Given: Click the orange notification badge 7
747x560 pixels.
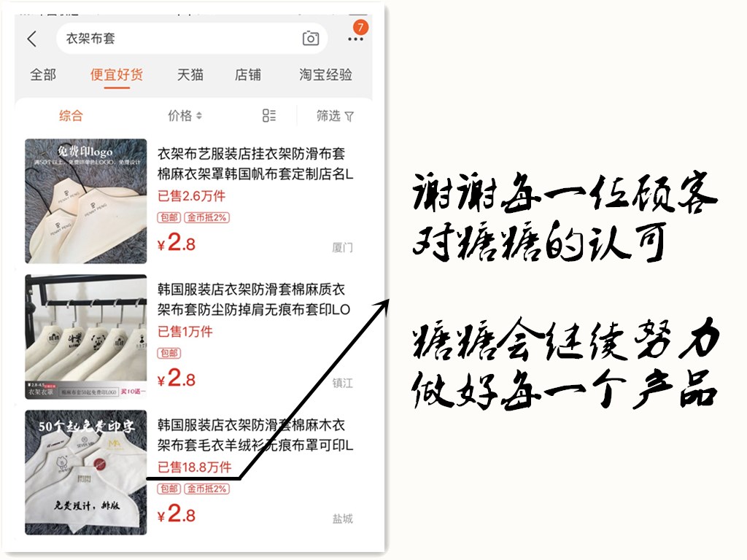Looking at the screenshot, I should pyautogui.click(x=360, y=28).
